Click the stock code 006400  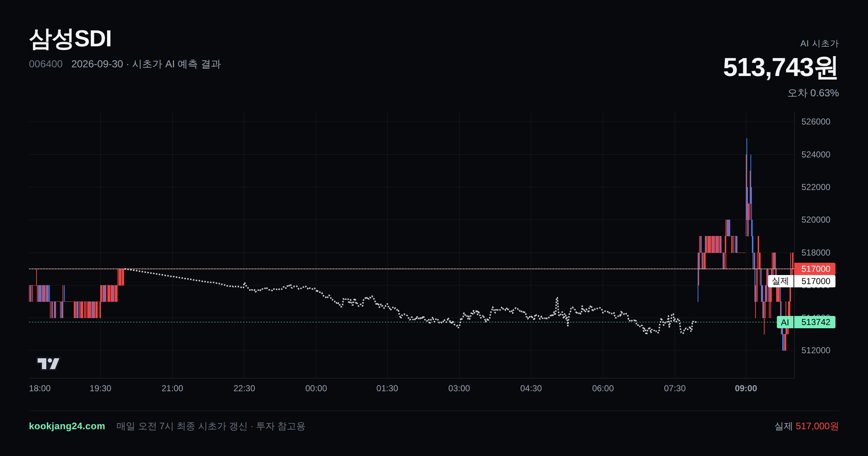(46, 64)
